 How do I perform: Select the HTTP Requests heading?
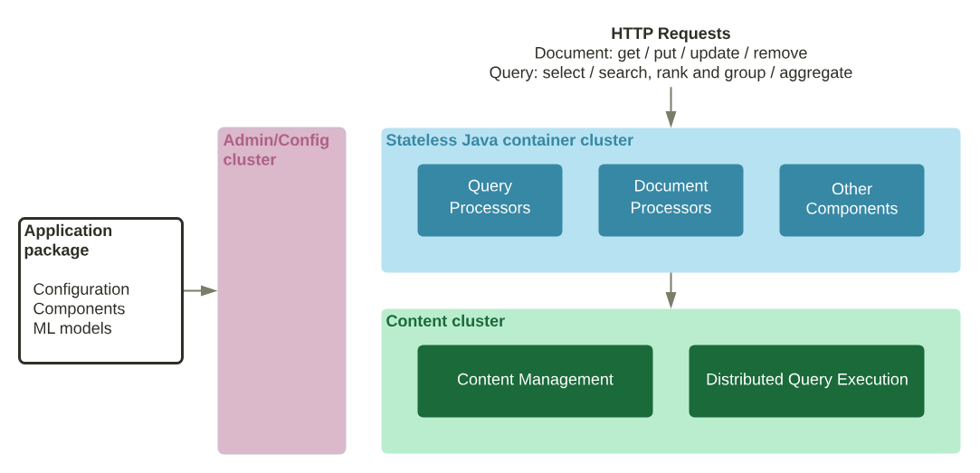click(x=671, y=33)
